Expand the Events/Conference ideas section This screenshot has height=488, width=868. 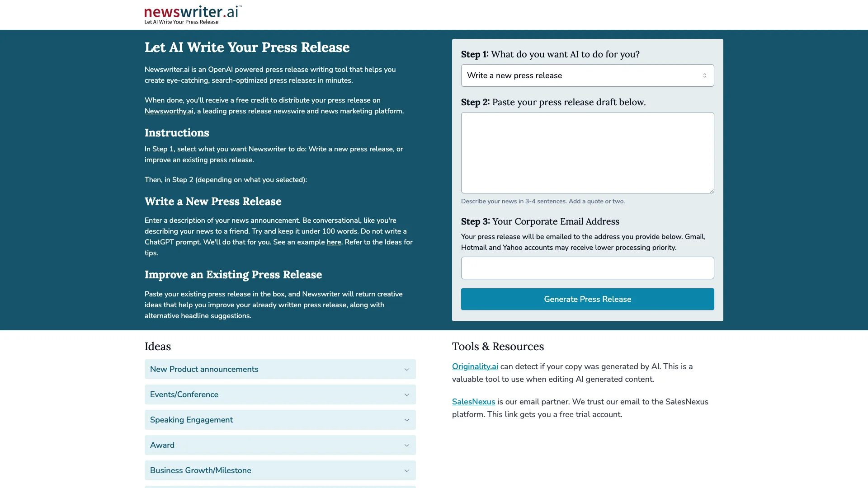pyautogui.click(x=279, y=394)
